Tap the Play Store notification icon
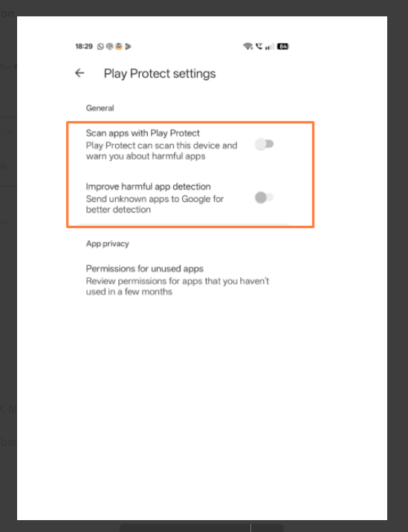The height and width of the screenshot is (532, 408). 129,47
